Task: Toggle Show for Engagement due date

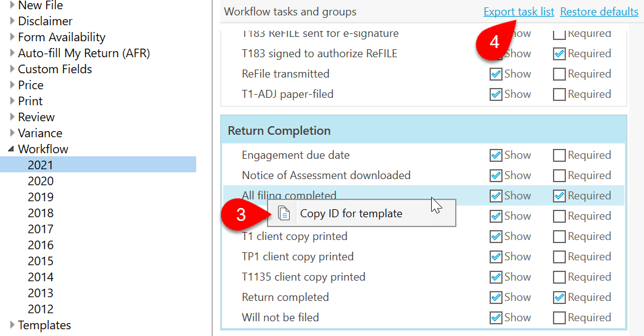Action: pyautogui.click(x=496, y=155)
